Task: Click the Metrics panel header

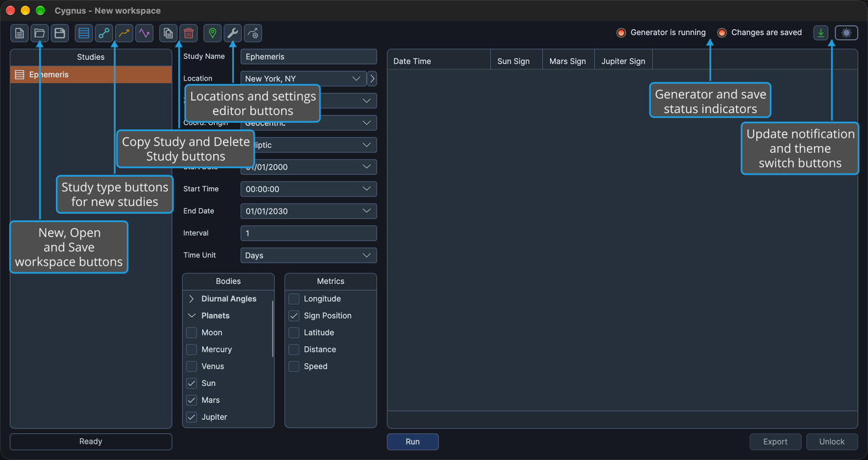Action: point(331,281)
